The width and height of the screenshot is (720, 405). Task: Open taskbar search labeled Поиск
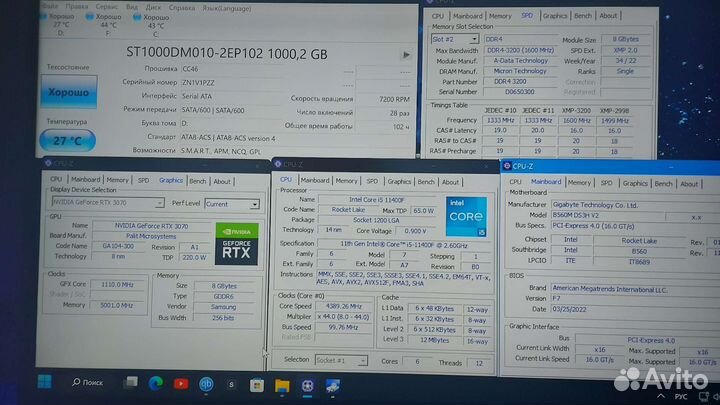87,382
